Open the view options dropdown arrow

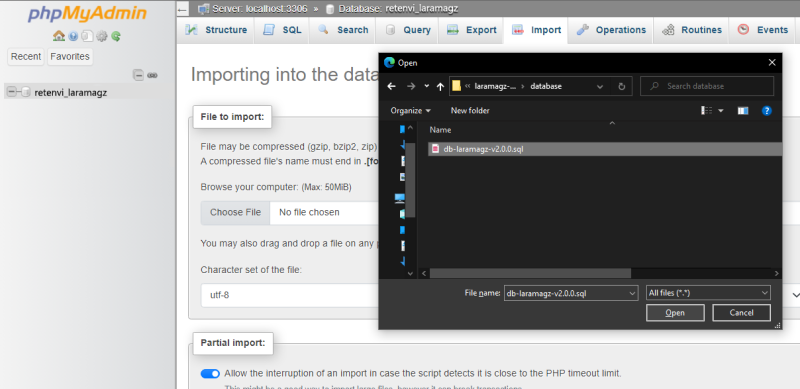(x=721, y=111)
